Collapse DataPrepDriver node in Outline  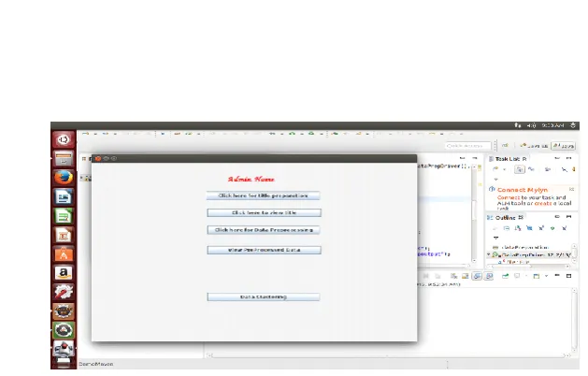click(x=489, y=254)
